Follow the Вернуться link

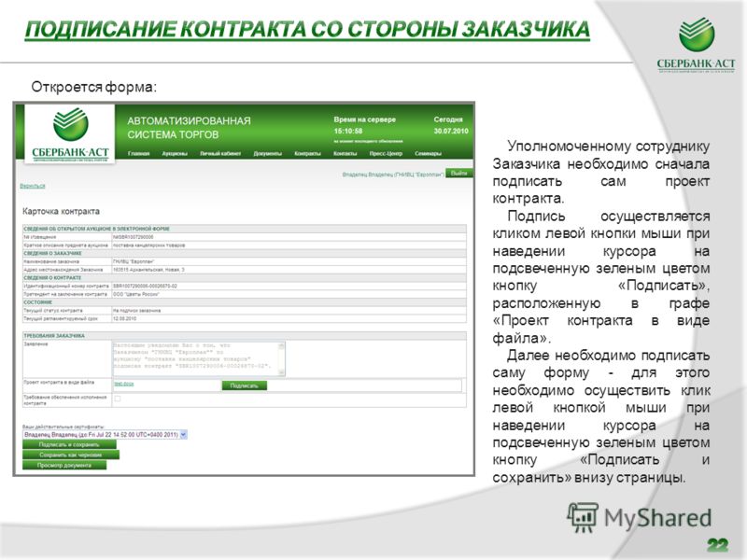click(x=33, y=186)
